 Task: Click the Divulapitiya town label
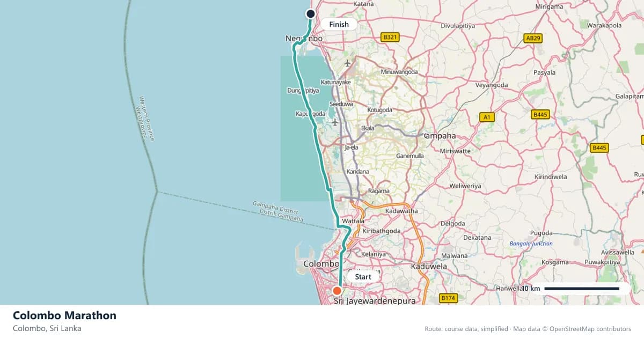(458, 25)
